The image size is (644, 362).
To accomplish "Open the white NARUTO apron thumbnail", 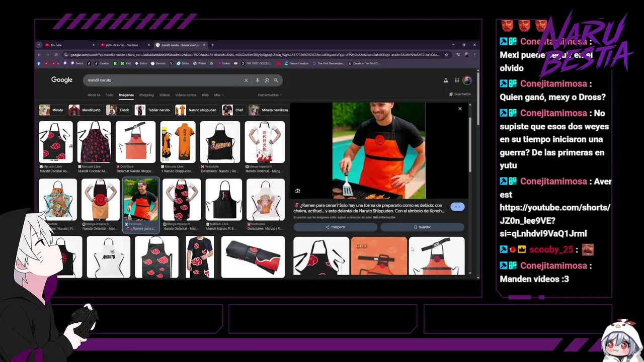I will tap(109, 257).
